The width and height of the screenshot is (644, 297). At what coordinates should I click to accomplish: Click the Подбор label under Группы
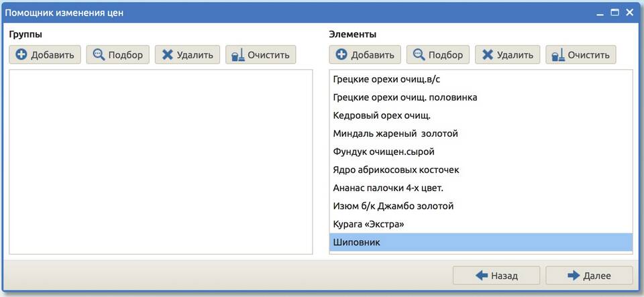point(125,55)
